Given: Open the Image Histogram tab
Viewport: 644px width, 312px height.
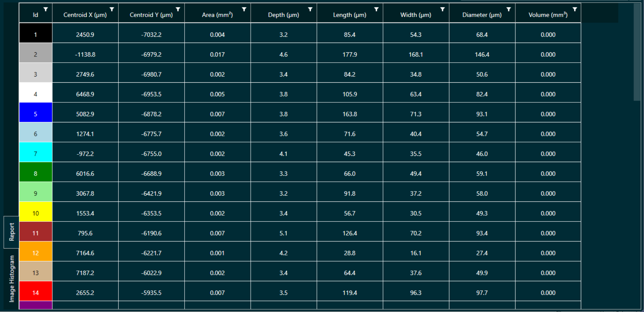Looking at the screenshot, I should coord(11,278).
